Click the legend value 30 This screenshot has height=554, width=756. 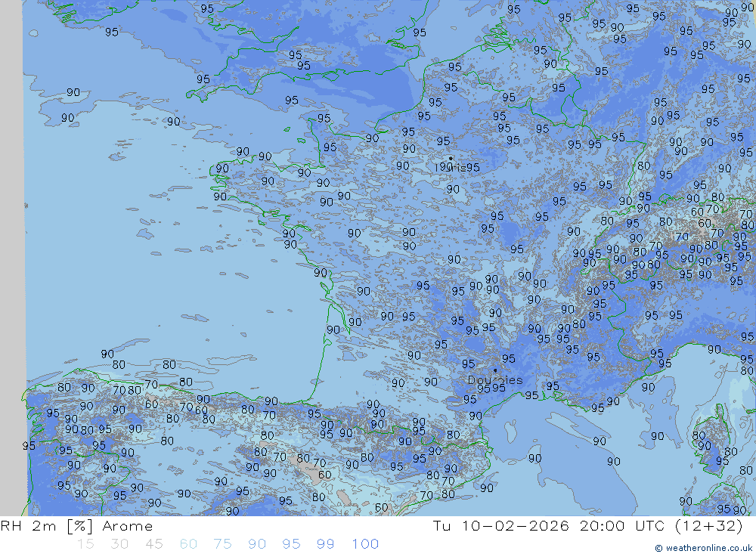tap(119, 544)
